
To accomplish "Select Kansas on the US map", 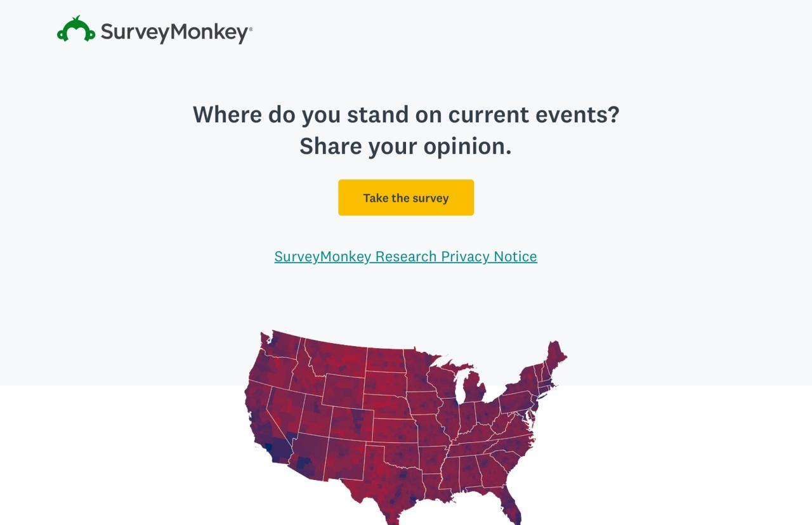I will point(395,429).
